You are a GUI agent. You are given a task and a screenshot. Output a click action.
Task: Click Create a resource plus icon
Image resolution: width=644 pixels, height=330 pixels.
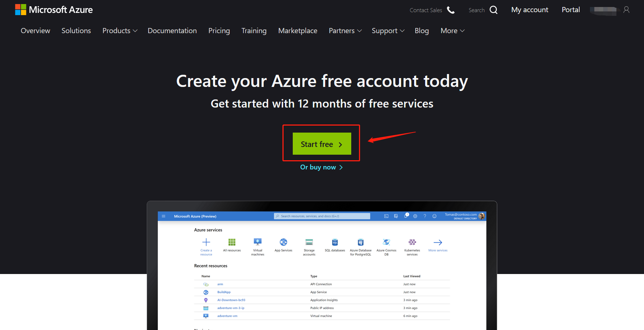coord(206,242)
